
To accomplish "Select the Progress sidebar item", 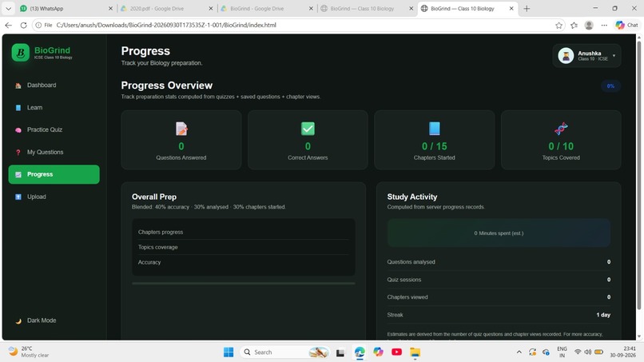I will pos(54,174).
